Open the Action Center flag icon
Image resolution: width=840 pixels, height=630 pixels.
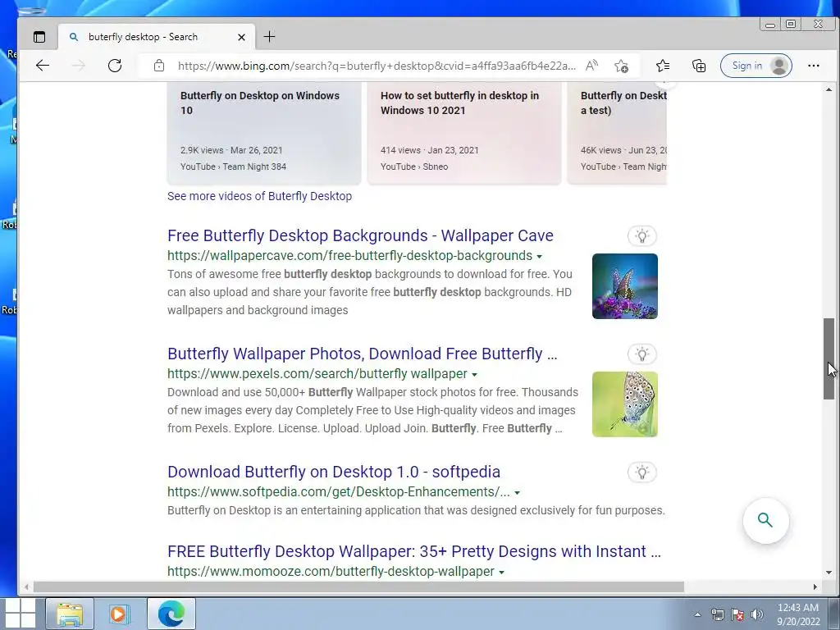click(737, 614)
